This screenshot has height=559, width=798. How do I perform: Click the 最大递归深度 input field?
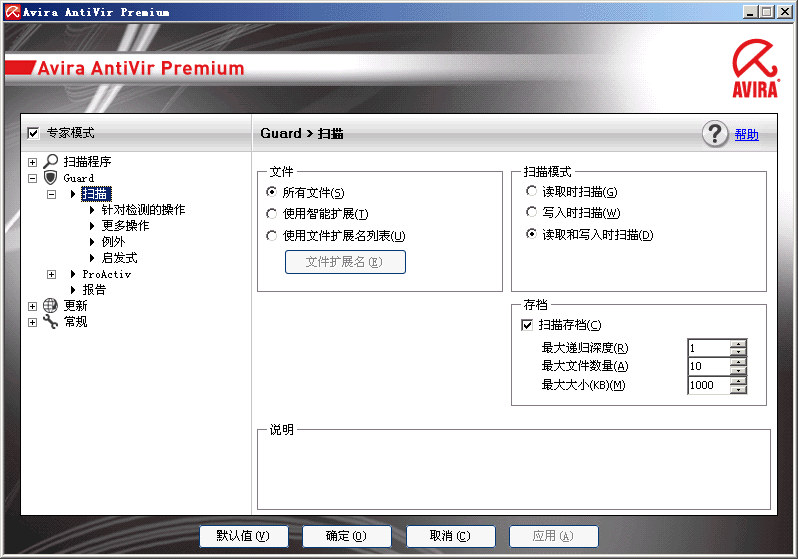(x=709, y=348)
